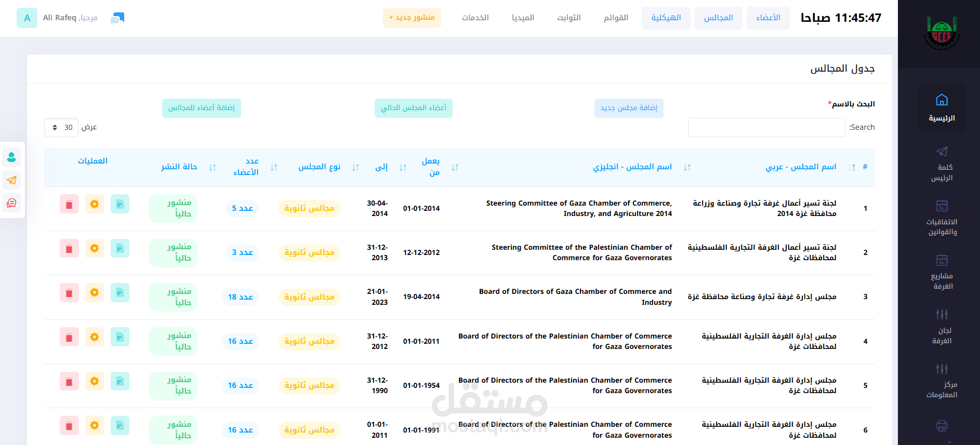Click the red chat bubble icon on the floating panel
The width and height of the screenshot is (980, 445).
click(x=11, y=203)
